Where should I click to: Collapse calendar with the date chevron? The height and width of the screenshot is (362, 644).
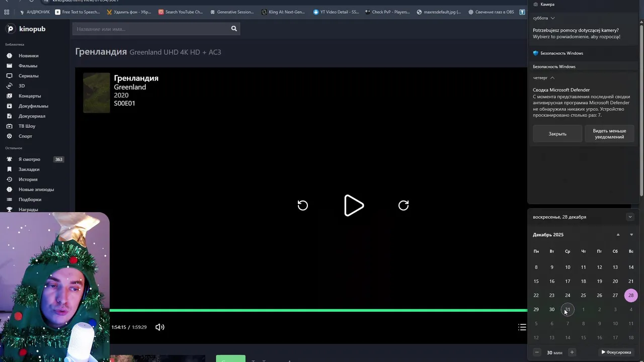630,217
